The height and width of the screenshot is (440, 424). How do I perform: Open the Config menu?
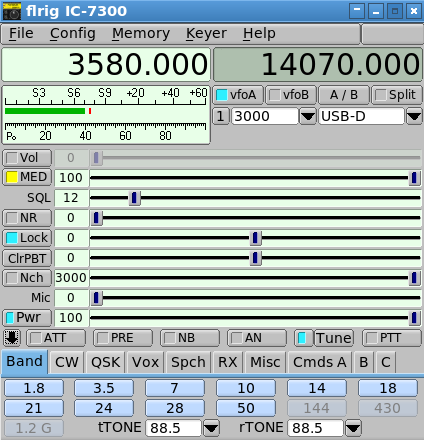[x=73, y=33]
